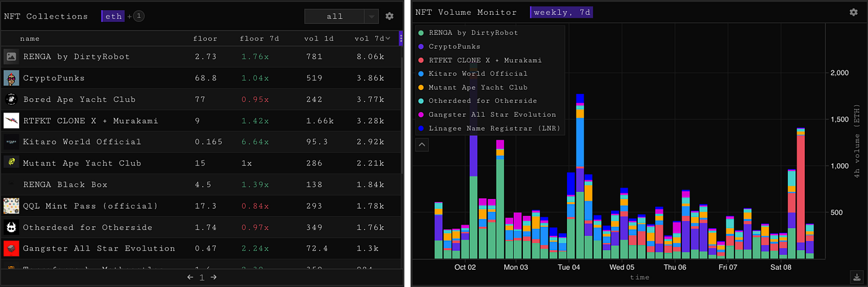This screenshot has height=287, width=868.
Task: Open the column options vertical dots
Action: 401,38
